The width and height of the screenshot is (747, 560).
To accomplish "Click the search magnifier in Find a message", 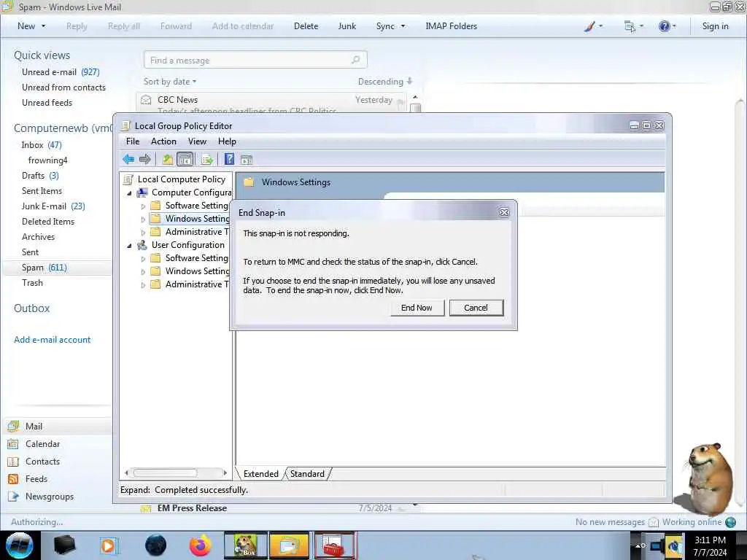I will point(355,60).
